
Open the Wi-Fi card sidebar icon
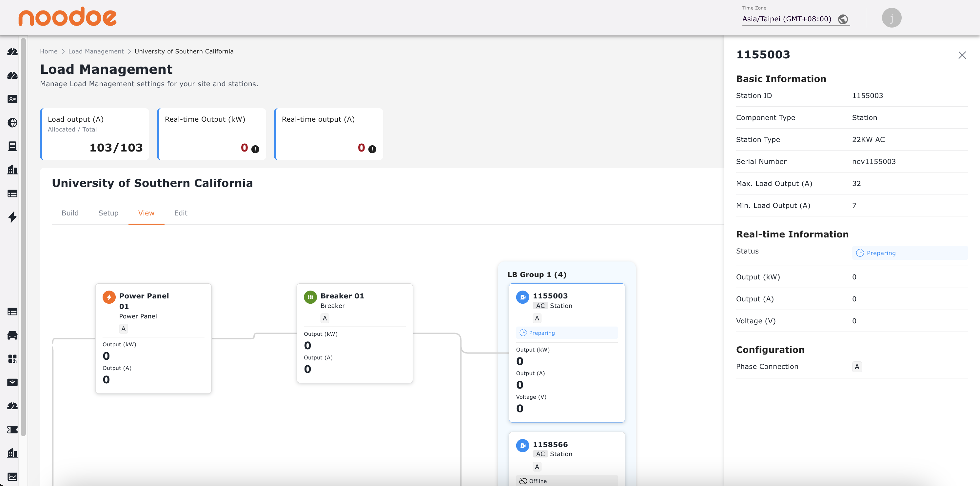pos(12,382)
